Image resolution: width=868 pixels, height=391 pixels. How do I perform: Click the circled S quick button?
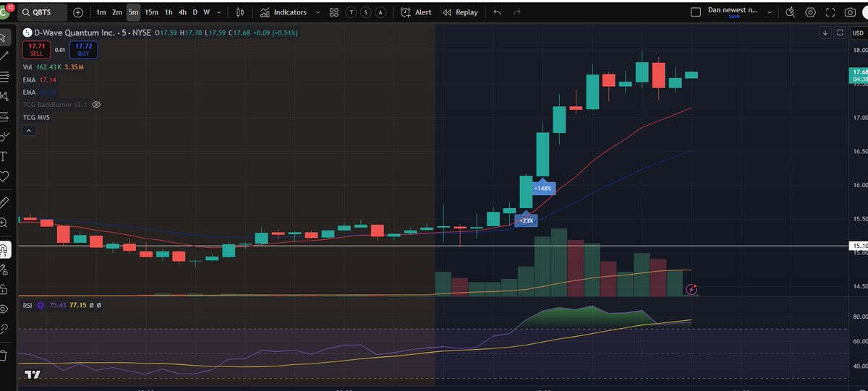coord(366,12)
